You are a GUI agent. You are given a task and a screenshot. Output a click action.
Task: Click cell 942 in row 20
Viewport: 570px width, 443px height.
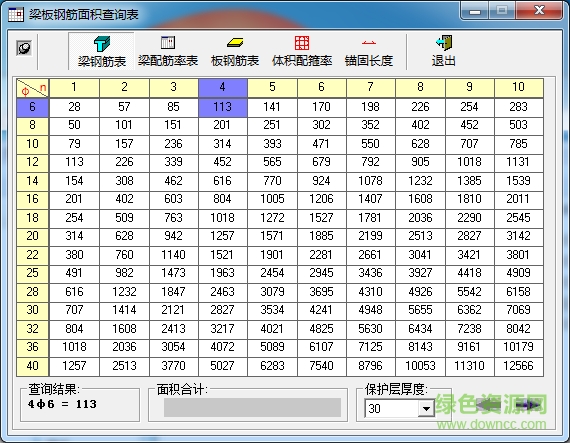pos(173,237)
